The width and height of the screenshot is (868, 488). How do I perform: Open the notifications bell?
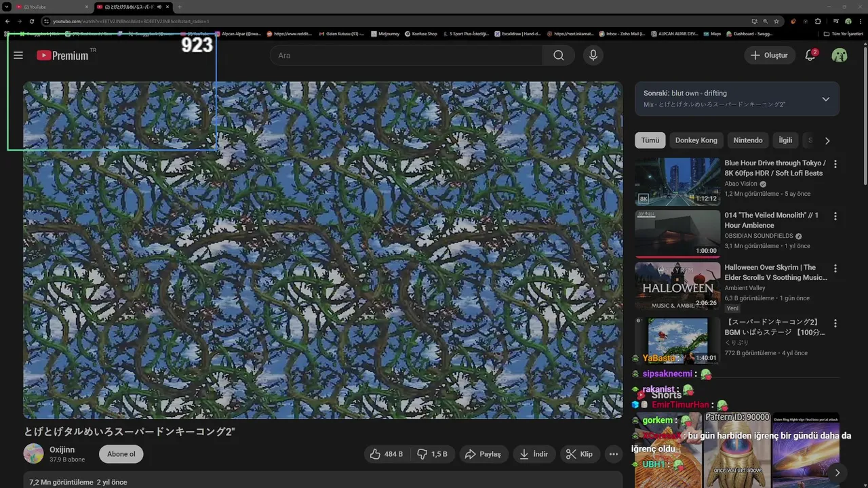[810, 55]
